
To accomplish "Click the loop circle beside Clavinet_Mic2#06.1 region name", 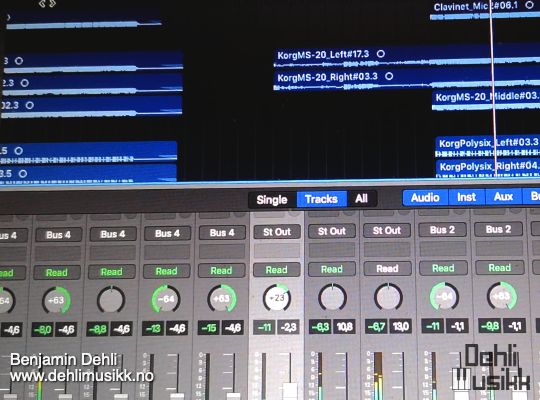I will (529, 5).
